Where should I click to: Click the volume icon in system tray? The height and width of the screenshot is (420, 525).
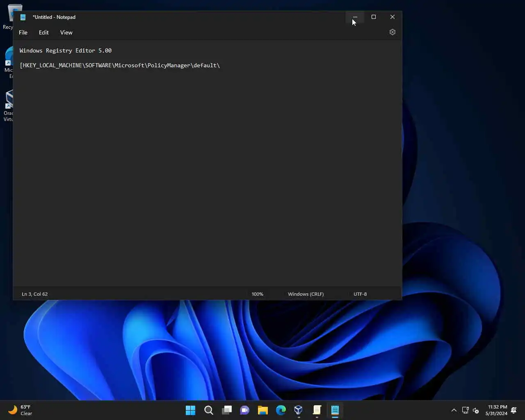pos(476,410)
